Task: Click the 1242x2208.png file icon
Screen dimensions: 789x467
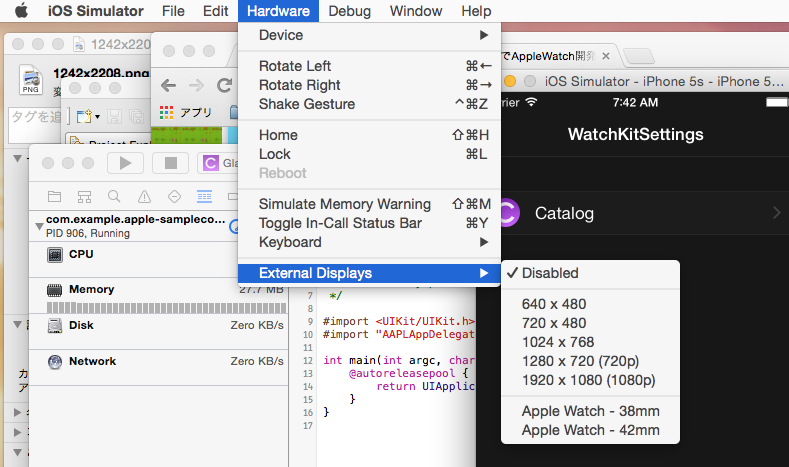Action: (x=30, y=80)
